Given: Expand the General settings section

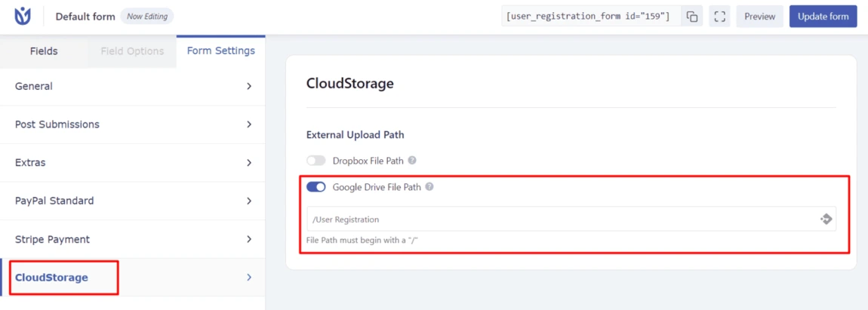Looking at the screenshot, I should [249, 86].
